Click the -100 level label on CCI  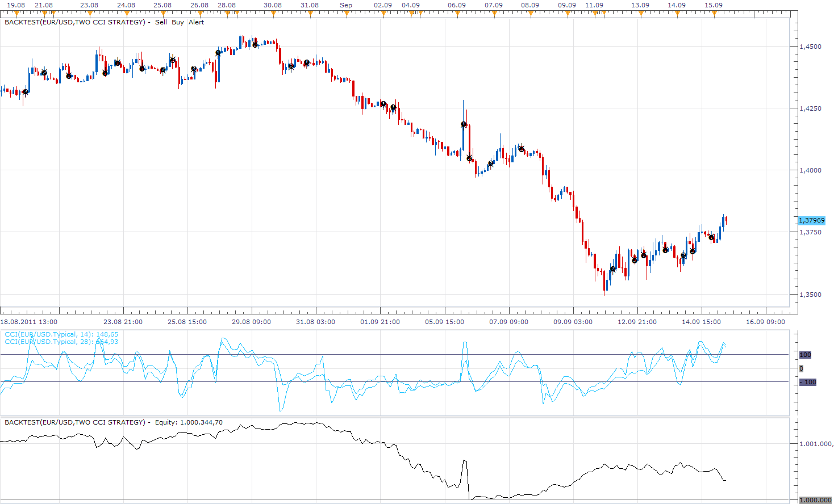point(808,382)
